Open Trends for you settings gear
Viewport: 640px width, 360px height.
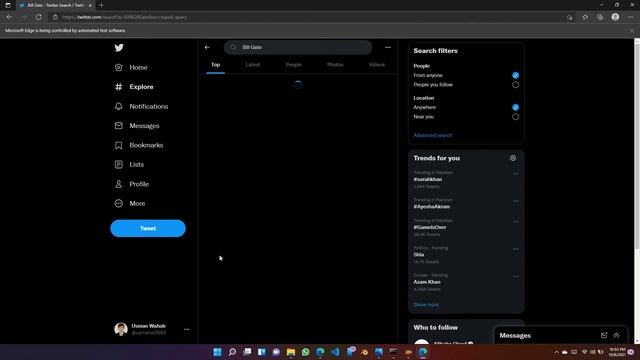513,158
